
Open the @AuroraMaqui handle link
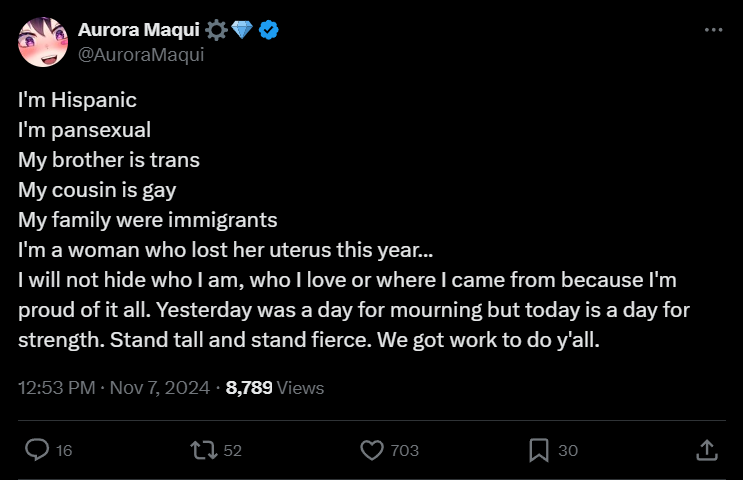(x=141, y=54)
